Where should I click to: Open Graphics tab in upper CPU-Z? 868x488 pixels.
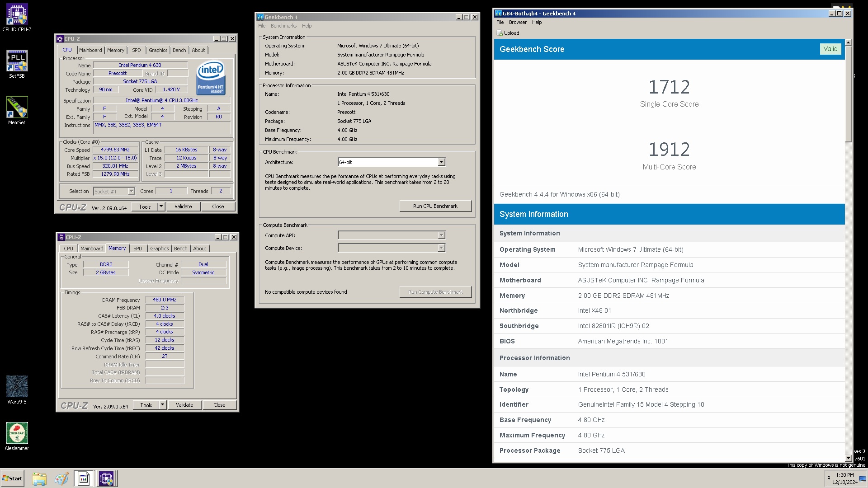point(158,50)
